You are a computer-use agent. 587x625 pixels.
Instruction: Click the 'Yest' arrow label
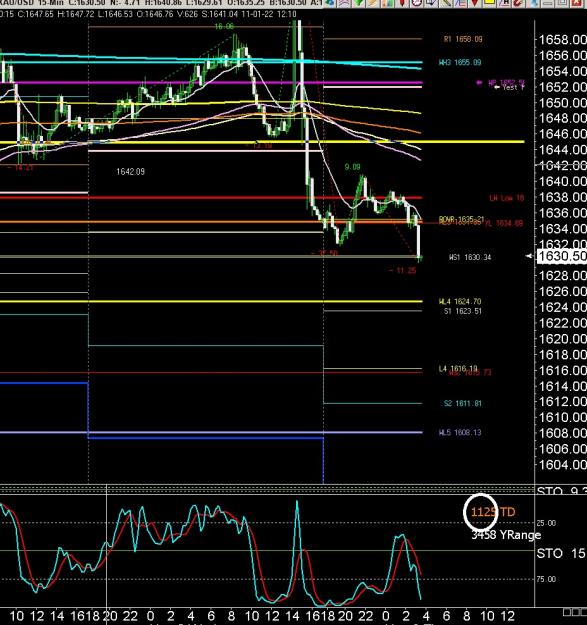click(509, 87)
